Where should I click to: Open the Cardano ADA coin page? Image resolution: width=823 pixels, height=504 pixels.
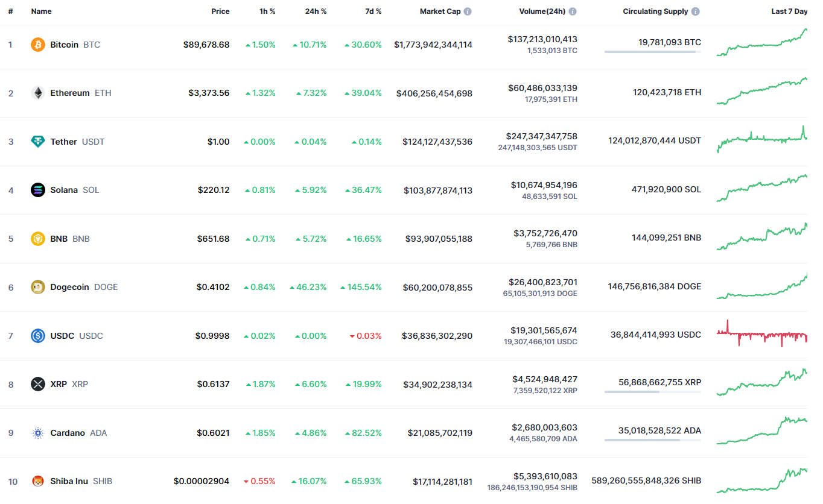(x=68, y=433)
